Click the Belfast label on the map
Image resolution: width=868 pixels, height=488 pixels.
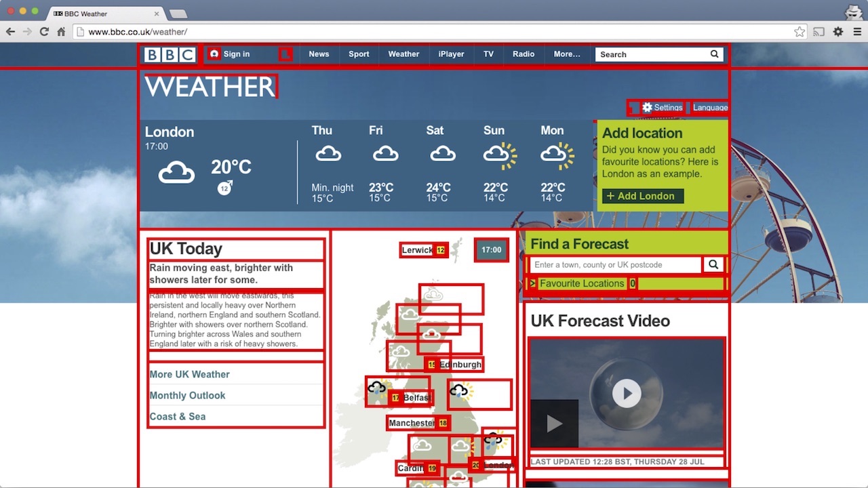417,398
